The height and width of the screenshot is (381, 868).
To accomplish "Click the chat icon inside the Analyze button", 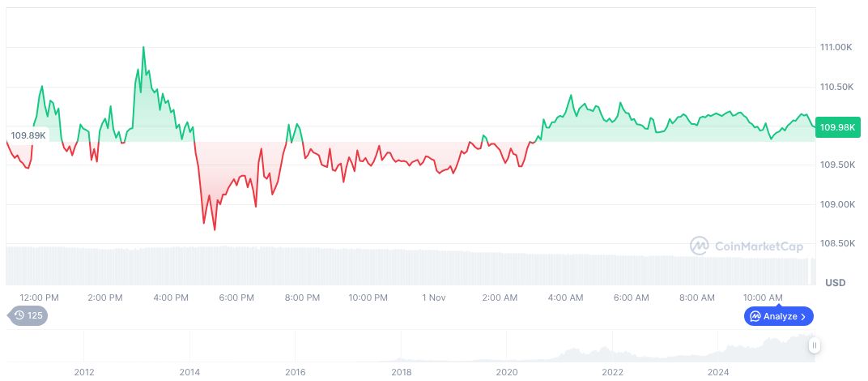I will 755,316.
